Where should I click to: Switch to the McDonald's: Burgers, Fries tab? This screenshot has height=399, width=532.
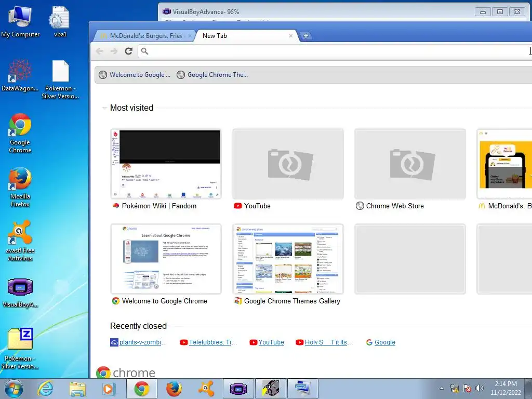144,36
